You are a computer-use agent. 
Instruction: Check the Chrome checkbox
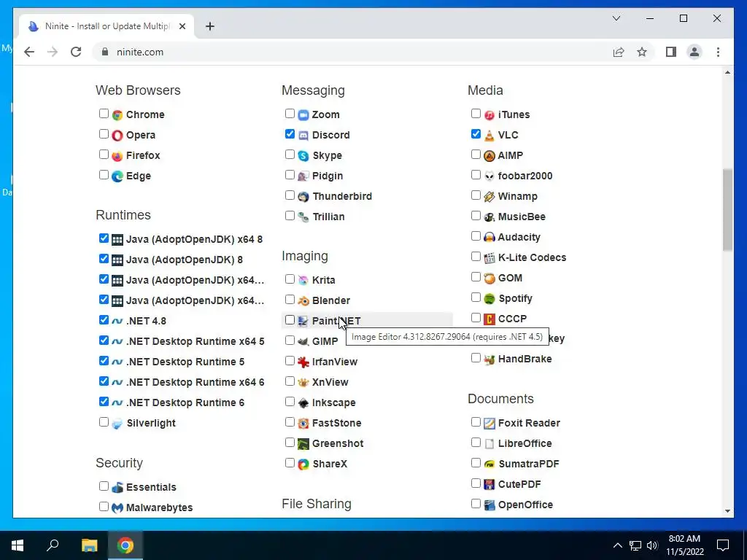click(x=104, y=113)
